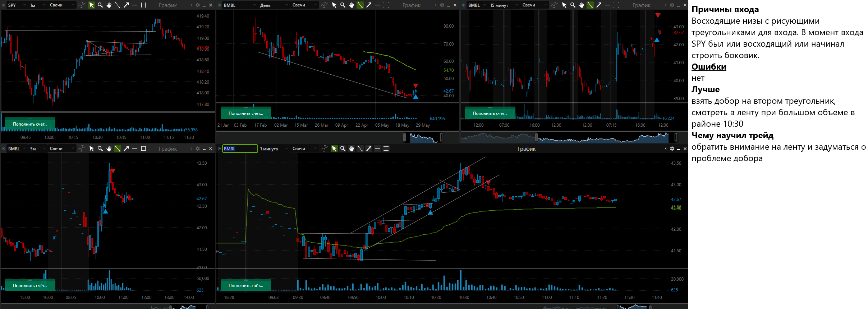Screen dimensions: 868x309
Task: Select rectangle tool in BMBL День chart
Action: tap(386, 5)
